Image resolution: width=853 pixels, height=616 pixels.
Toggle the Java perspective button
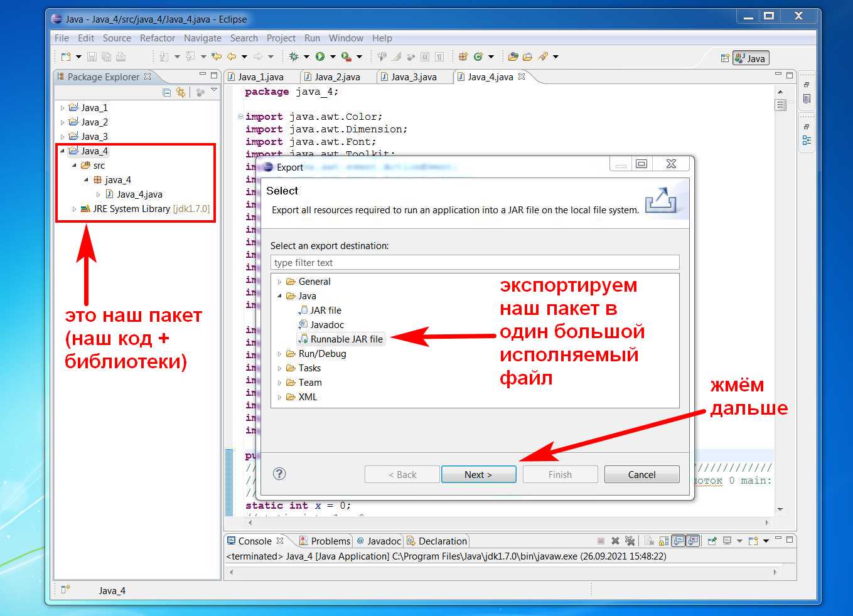(751, 58)
